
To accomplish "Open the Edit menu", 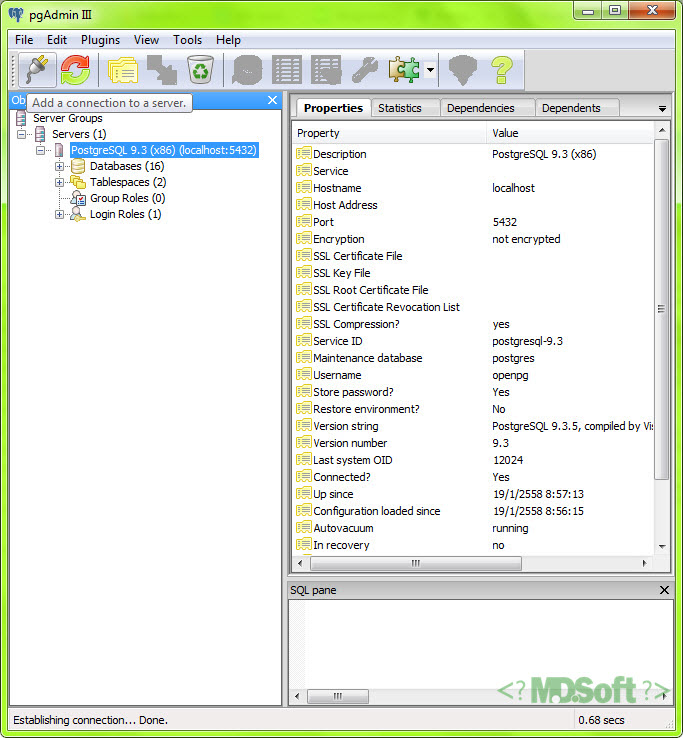I will (x=57, y=40).
